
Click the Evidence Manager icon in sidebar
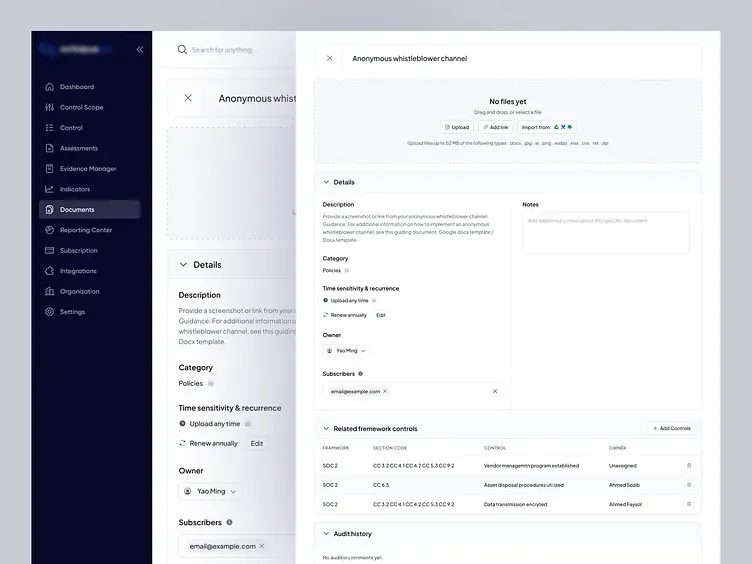(49, 169)
